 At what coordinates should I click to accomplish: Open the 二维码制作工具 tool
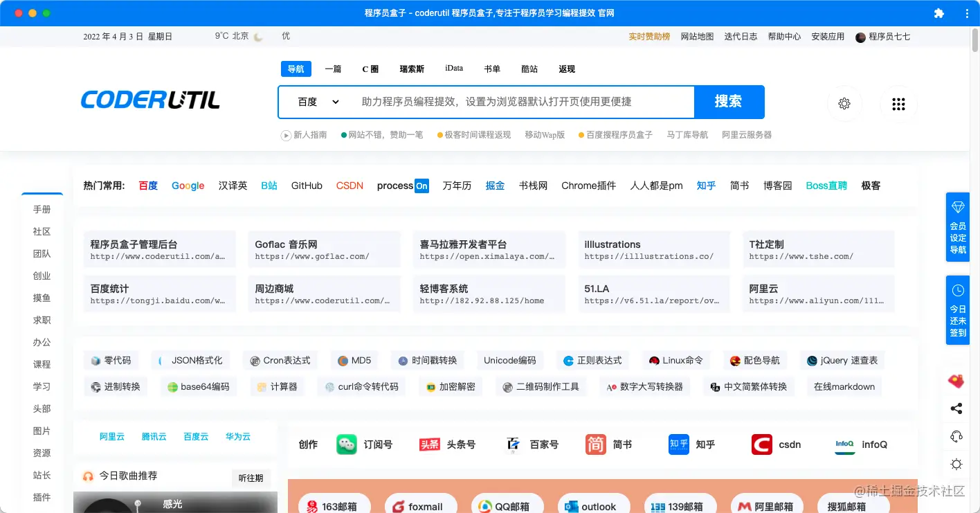(542, 387)
